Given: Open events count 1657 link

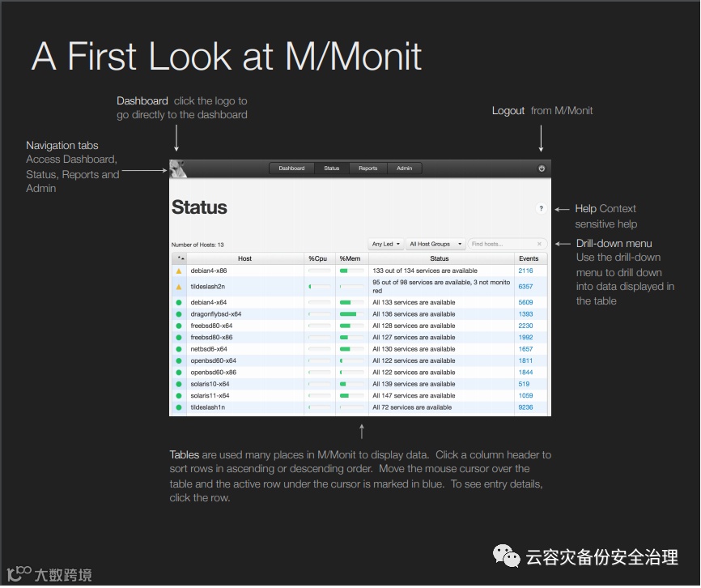Looking at the screenshot, I should point(525,349).
